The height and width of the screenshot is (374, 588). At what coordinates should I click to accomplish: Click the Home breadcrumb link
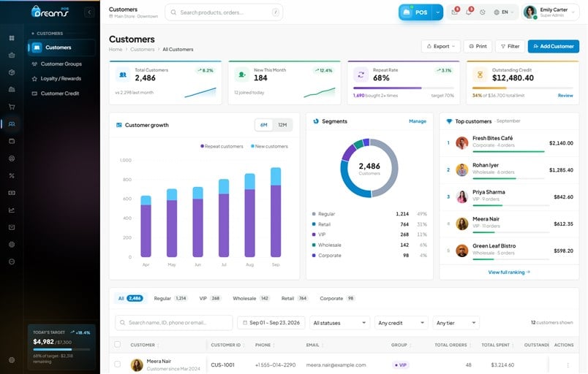(x=116, y=50)
